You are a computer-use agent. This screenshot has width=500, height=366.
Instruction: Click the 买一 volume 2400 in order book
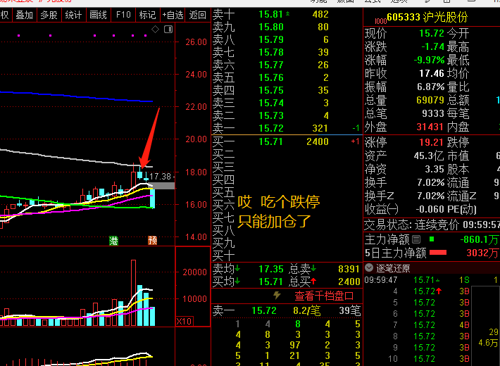point(317,142)
